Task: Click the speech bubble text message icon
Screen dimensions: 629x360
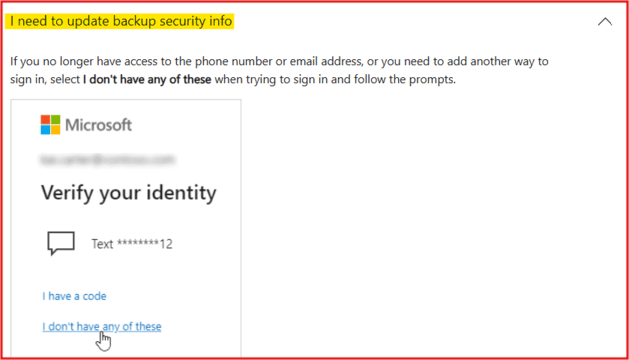Action: [61, 243]
